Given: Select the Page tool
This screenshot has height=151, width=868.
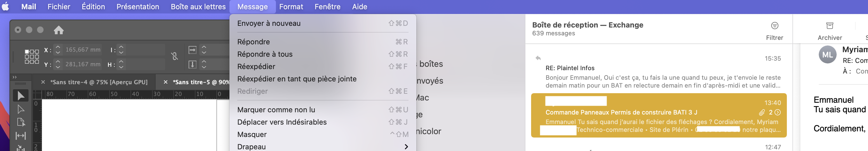Looking at the screenshot, I should (x=20, y=122).
